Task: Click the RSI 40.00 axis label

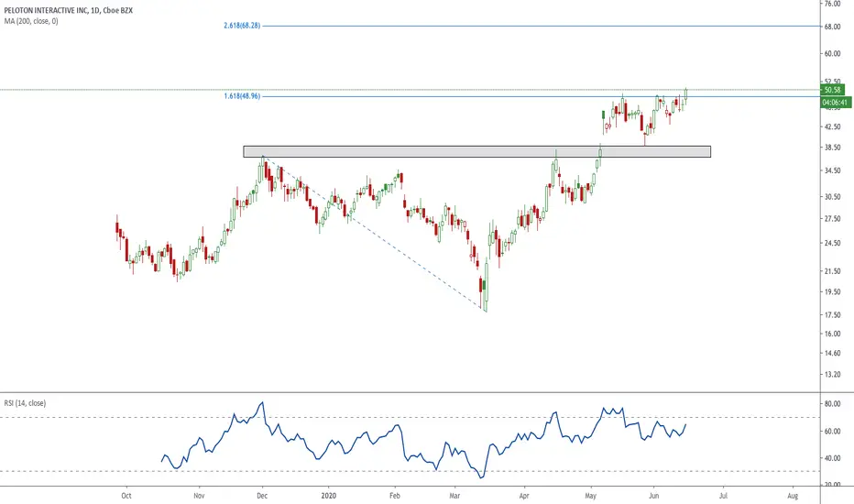Action: point(832,458)
